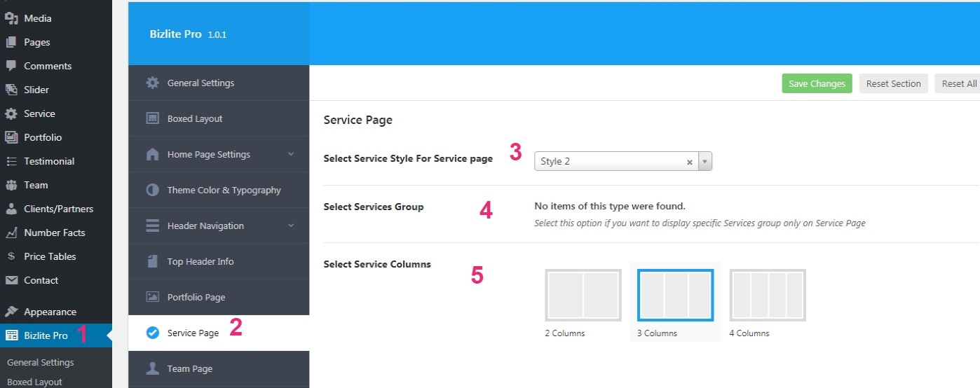
Task: Select the 3 Columns layout thumbnail
Action: click(x=675, y=295)
